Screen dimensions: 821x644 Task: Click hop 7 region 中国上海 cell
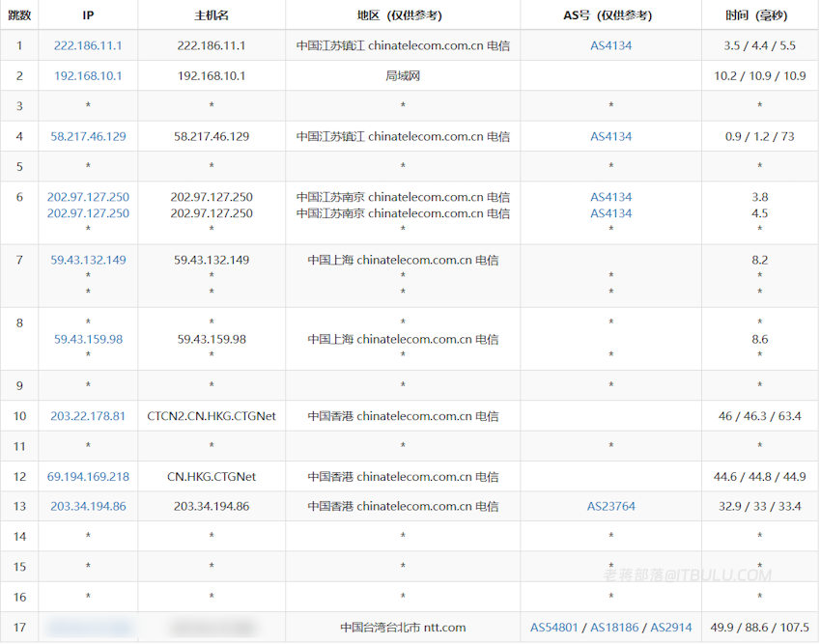[403, 260]
